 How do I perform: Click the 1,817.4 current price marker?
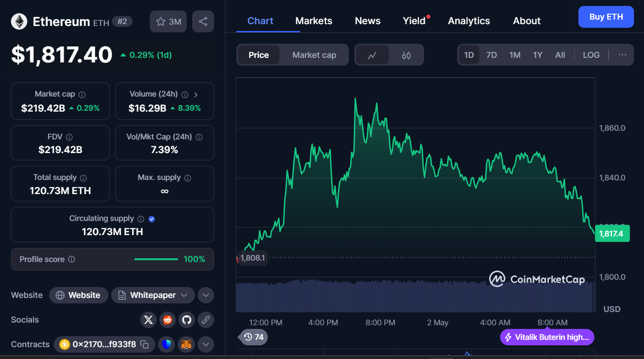coord(613,234)
